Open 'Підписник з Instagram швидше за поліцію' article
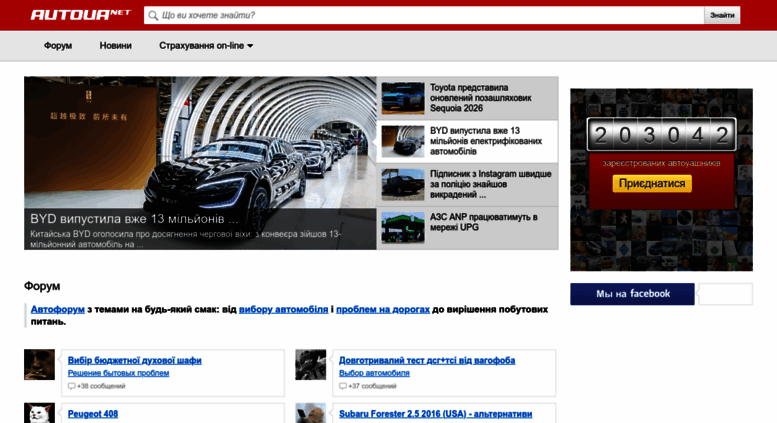The width and height of the screenshot is (777, 423). [x=491, y=184]
